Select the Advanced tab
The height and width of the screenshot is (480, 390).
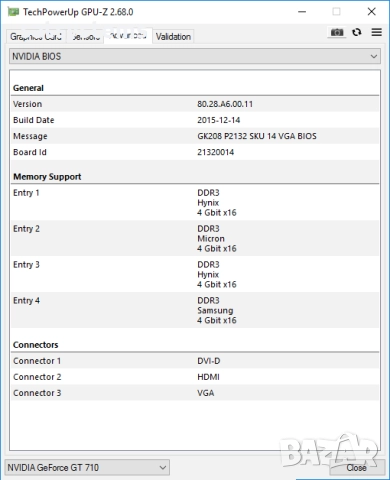[128, 36]
